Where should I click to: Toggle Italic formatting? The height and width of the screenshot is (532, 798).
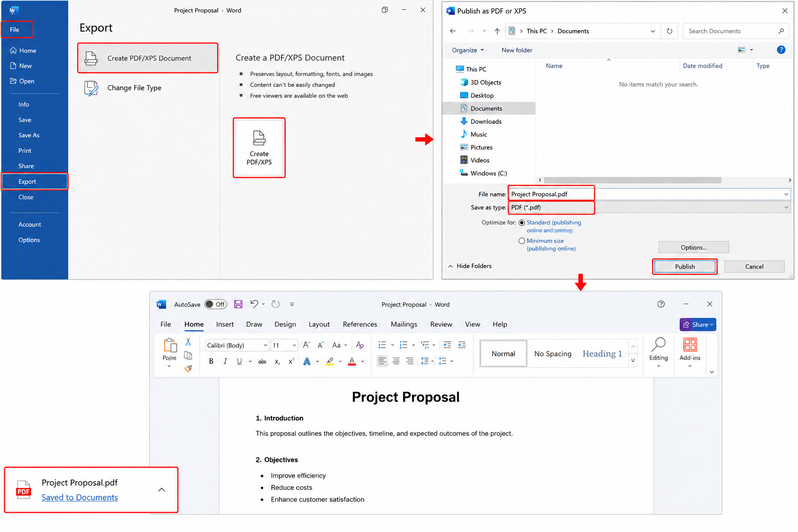(225, 362)
